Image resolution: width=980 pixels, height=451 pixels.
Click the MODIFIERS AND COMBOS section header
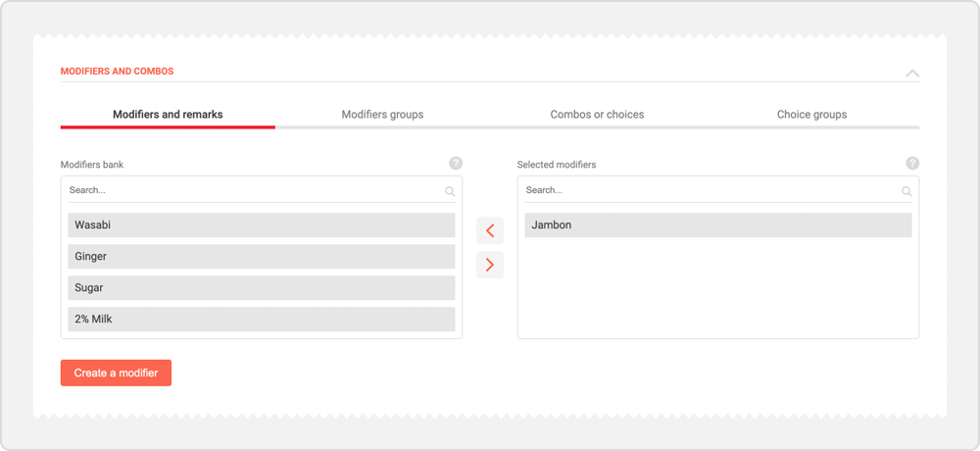click(118, 72)
